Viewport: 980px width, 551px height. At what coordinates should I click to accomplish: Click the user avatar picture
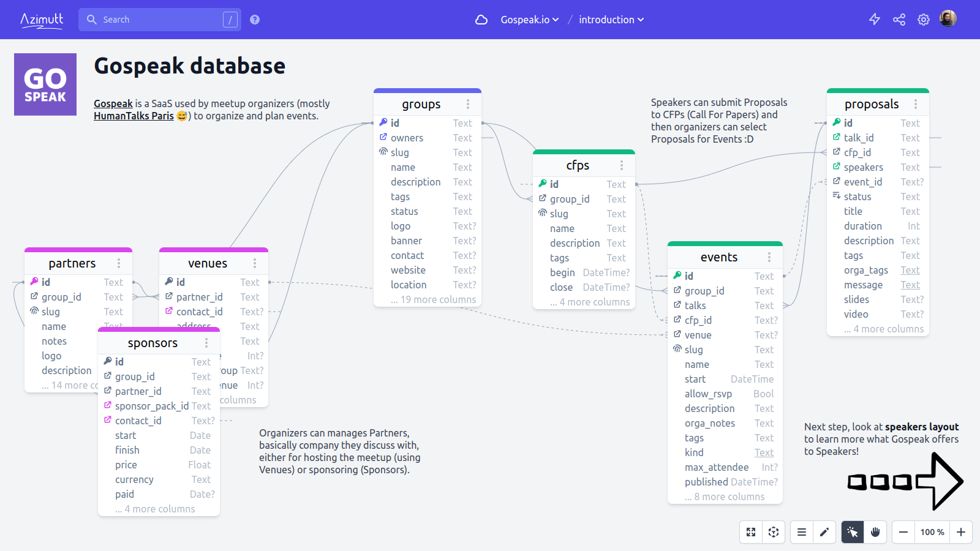click(948, 18)
